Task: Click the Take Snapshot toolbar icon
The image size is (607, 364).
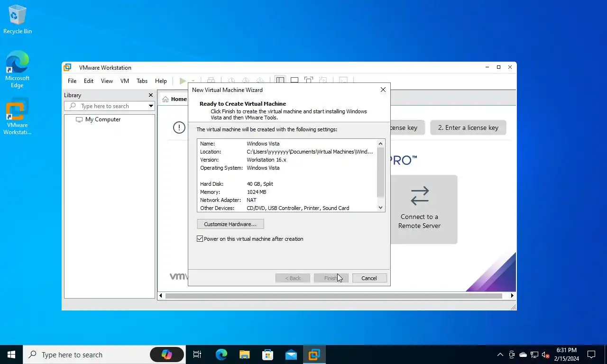Action: click(231, 81)
